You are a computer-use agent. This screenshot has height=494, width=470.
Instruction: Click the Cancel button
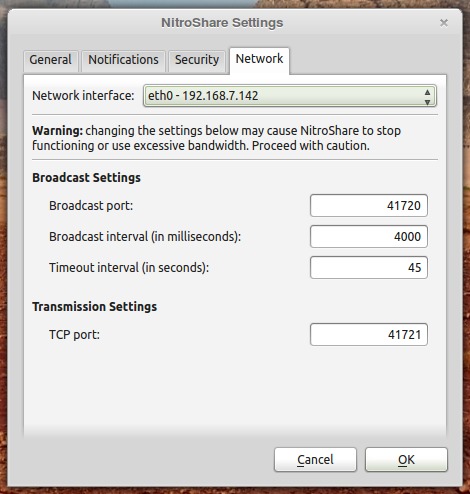pyautogui.click(x=315, y=460)
